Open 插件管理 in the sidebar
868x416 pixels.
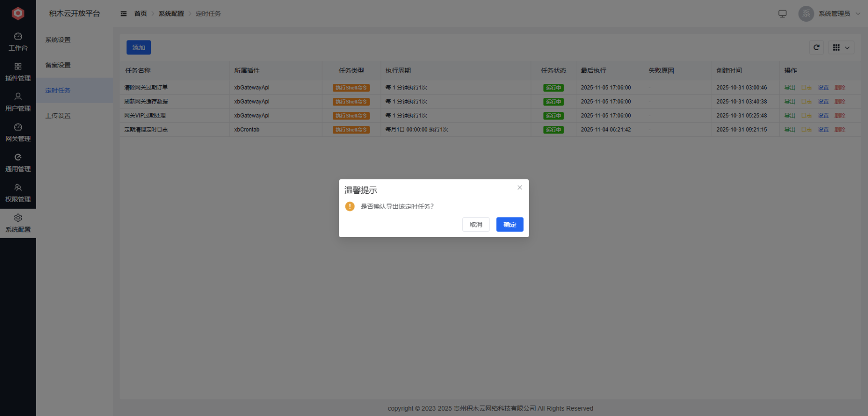[x=18, y=72]
